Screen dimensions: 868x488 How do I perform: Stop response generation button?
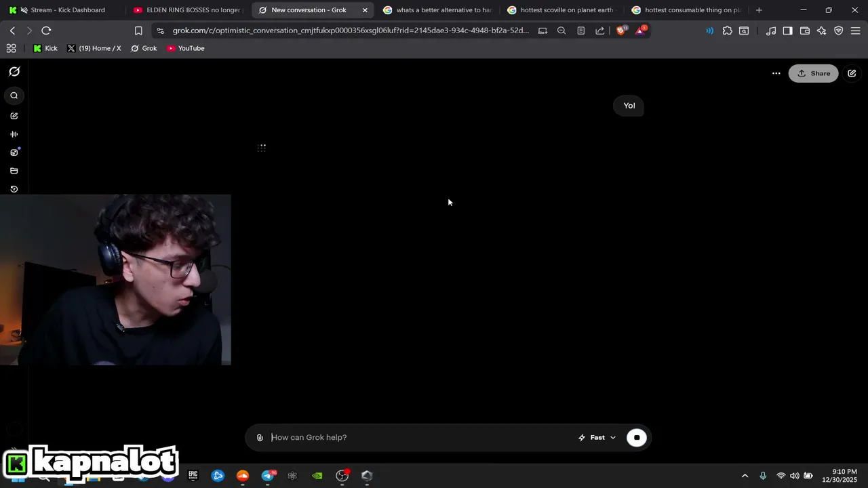coord(637,438)
